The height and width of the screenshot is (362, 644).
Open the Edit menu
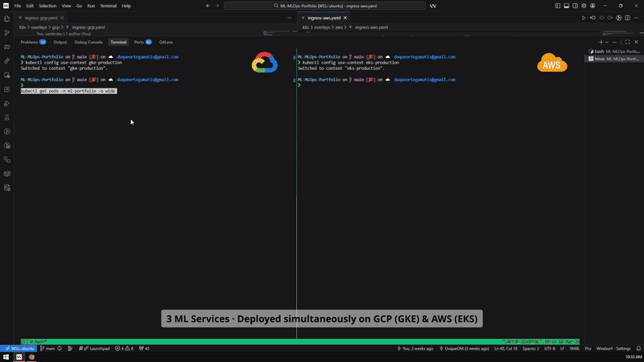pos(30,6)
